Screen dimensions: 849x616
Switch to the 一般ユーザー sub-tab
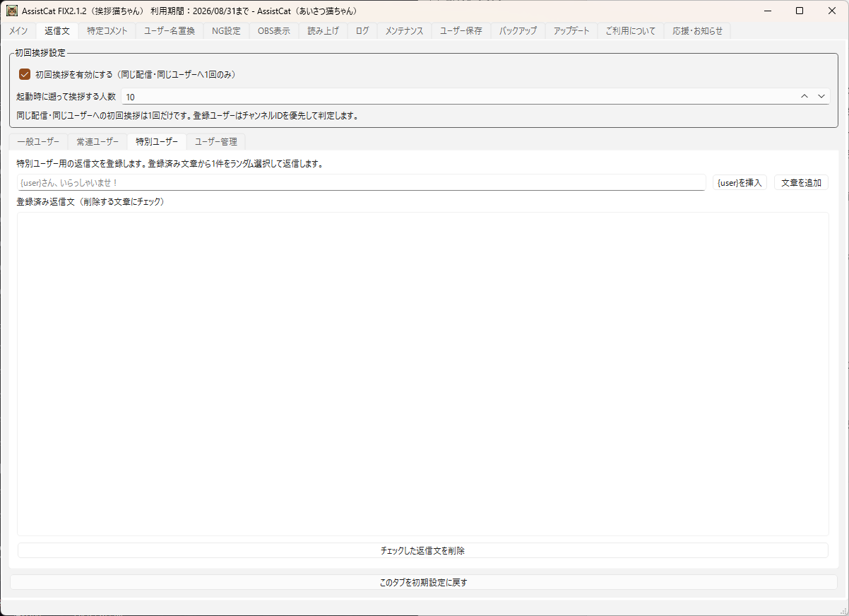point(38,141)
